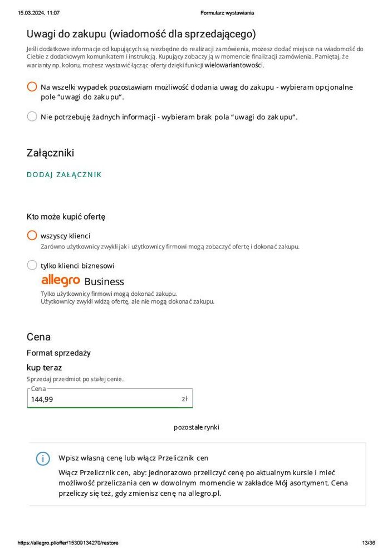The width and height of the screenshot is (392, 556).
Task: Click the "Wpisz własną cenę" info box title
Action: pos(133,458)
